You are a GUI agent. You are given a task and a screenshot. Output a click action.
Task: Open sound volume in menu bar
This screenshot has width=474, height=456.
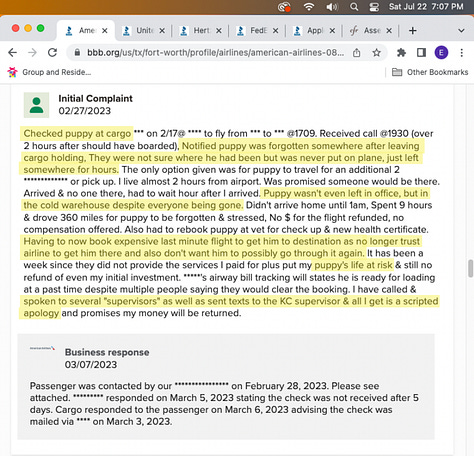(332, 7)
